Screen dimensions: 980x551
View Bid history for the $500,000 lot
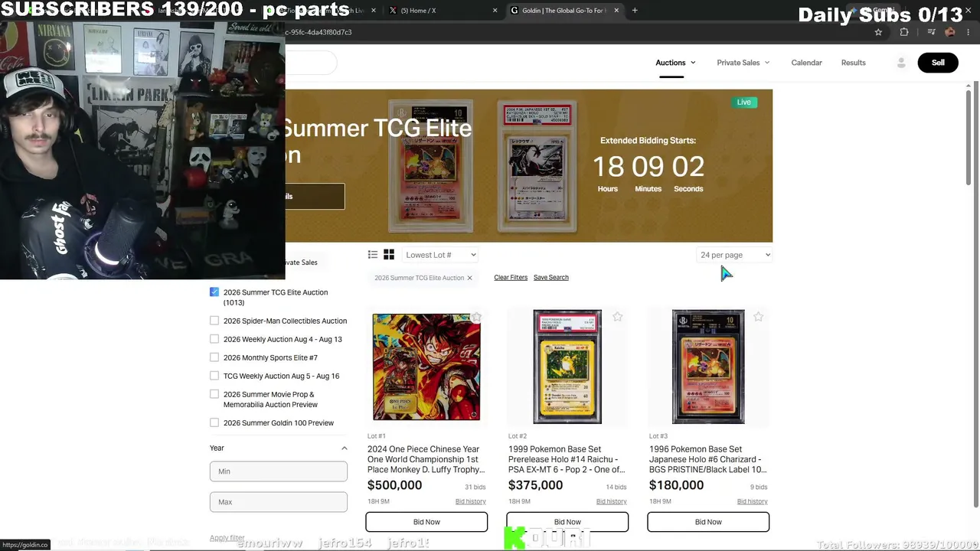tap(471, 502)
